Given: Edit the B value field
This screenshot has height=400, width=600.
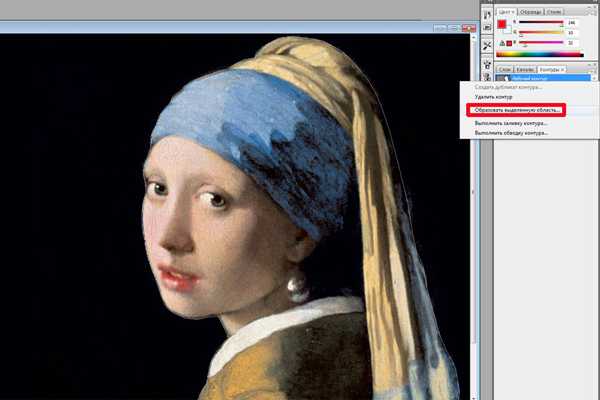Looking at the screenshot, I should pos(571,43).
